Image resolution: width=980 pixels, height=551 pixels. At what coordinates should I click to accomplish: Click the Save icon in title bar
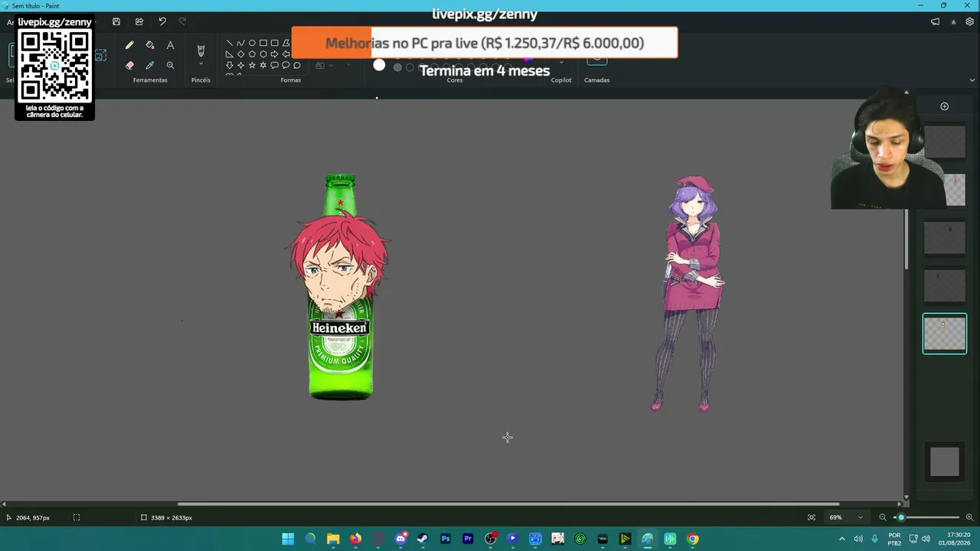click(116, 22)
